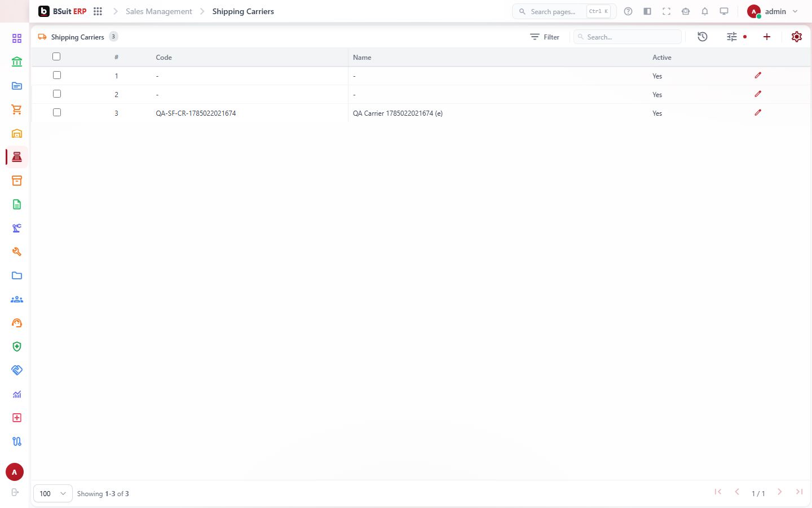Image resolution: width=812 pixels, height=508 pixels.
Task: Tick the checkbox for row 2
Action: [57, 94]
